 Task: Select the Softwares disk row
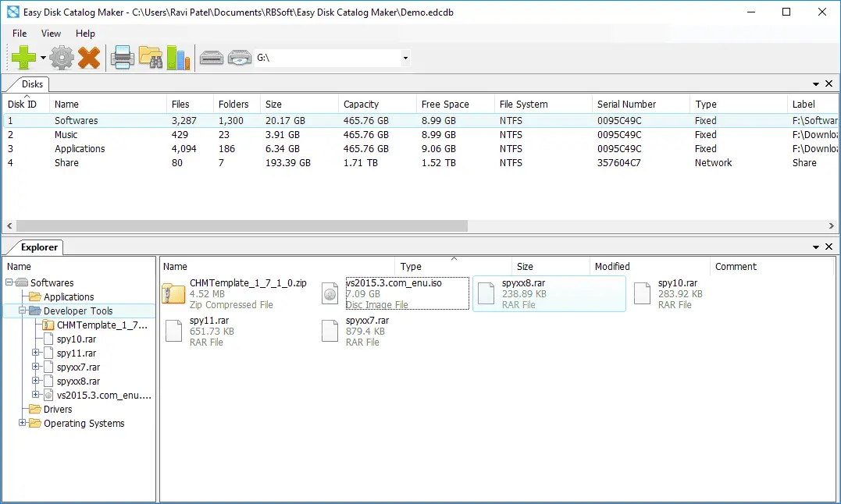420,120
